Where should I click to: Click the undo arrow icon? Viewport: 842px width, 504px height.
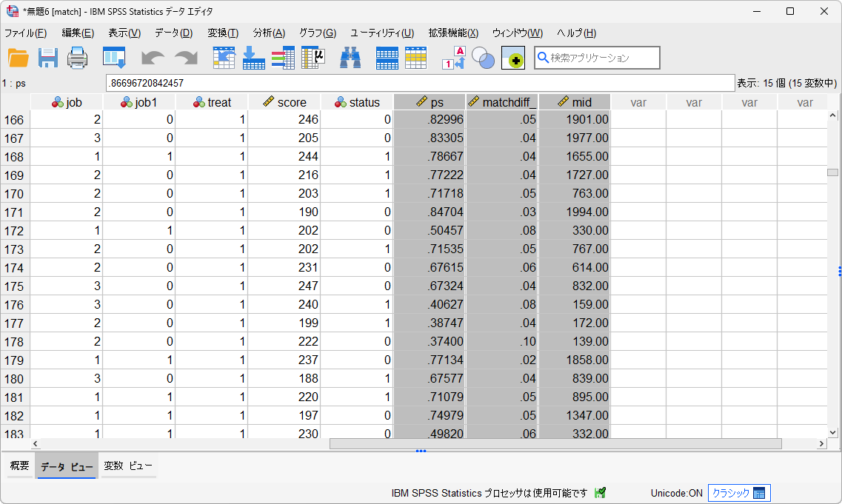coord(153,58)
